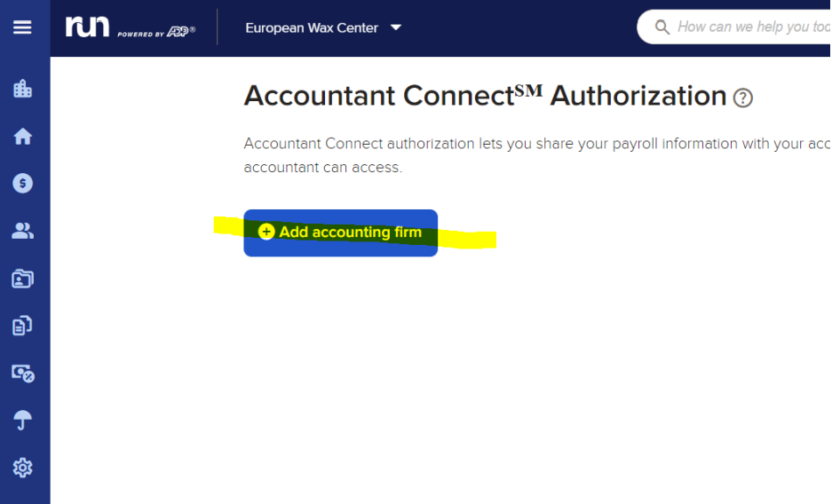The width and height of the screenshot is (832, 504).
Task: Click the Add accounting firm button
Action: coord(341,232)
